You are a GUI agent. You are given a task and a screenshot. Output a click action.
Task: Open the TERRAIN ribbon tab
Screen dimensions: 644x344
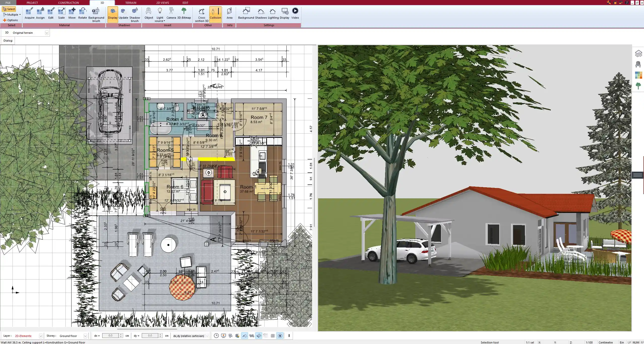tap(131, 3)
